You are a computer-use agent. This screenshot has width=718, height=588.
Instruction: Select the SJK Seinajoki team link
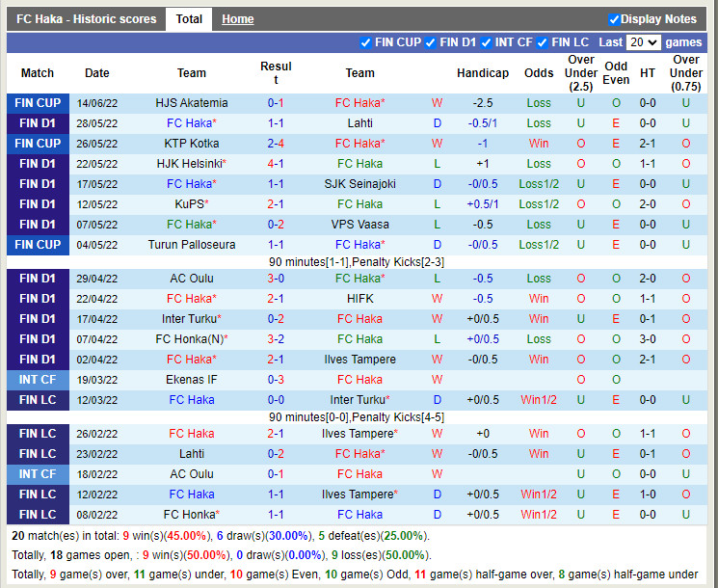click(x=359, y=184)
